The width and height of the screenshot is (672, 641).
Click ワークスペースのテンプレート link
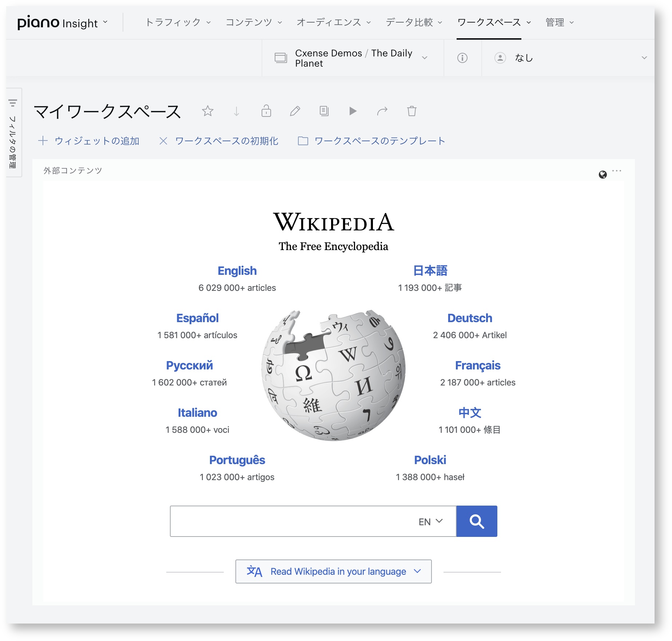(380, 141)
